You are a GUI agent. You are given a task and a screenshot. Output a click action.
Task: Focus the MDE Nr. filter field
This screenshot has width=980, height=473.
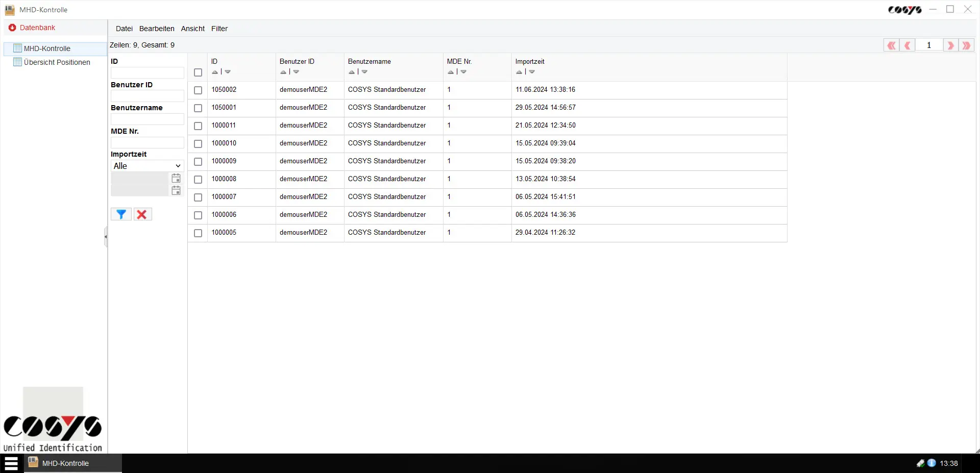(x=147, y=142)
